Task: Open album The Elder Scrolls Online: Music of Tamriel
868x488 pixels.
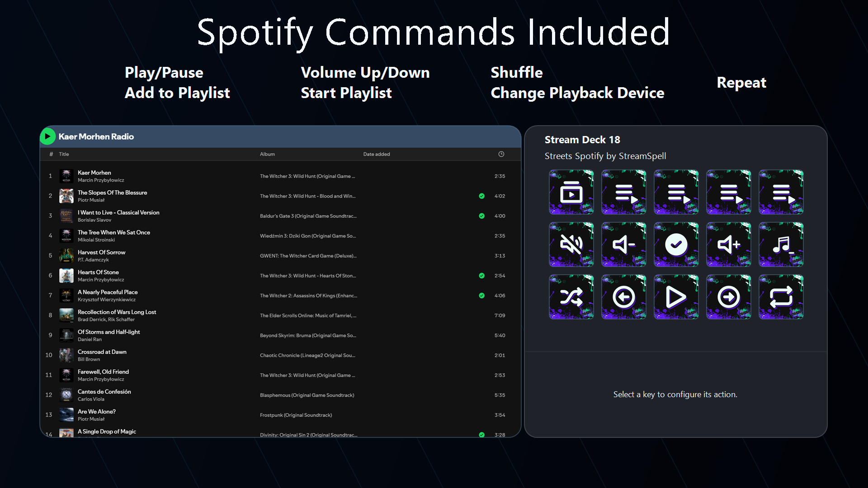Action: click(308, 315)
